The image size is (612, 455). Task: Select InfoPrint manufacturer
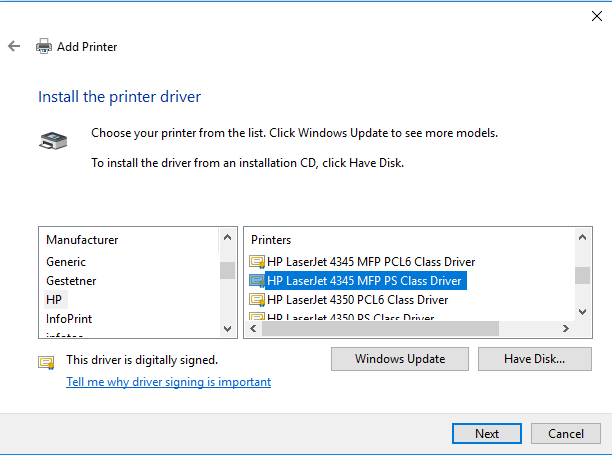[69, 319]
